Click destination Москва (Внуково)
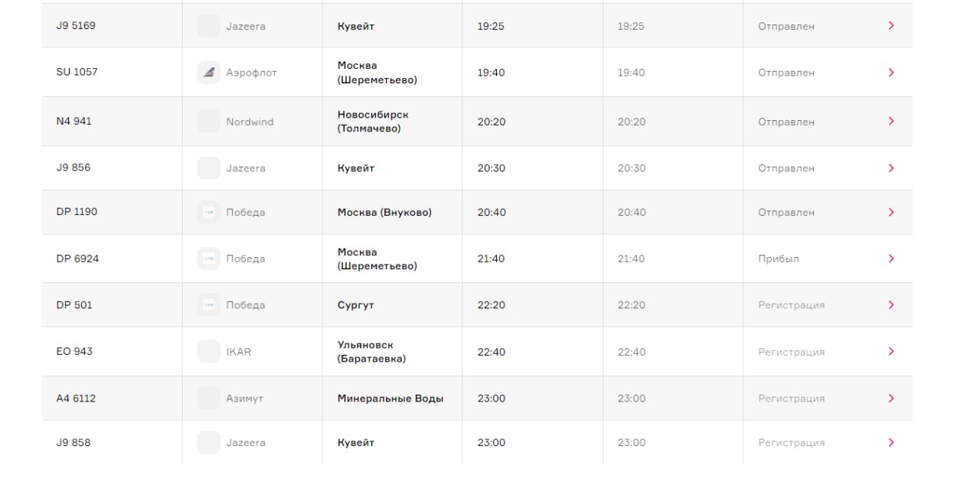980x488 pixels. click(384, 213)
